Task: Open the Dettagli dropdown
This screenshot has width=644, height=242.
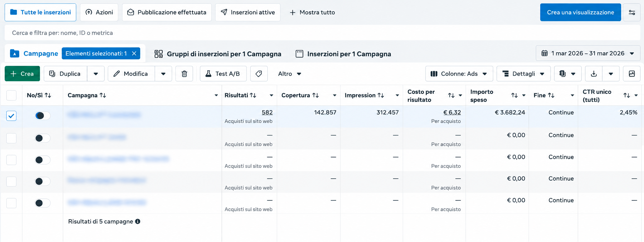Action: point(524,74)
